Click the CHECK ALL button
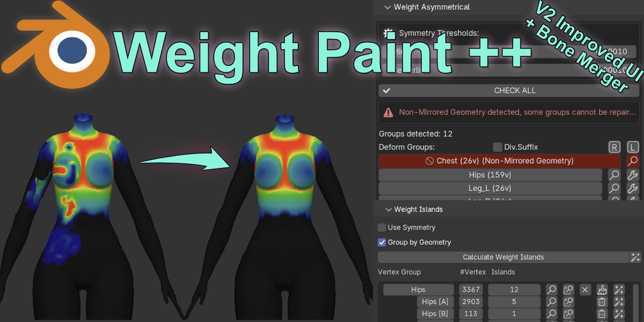Viewport: 644px width, 322px height. tap(509, 91)
